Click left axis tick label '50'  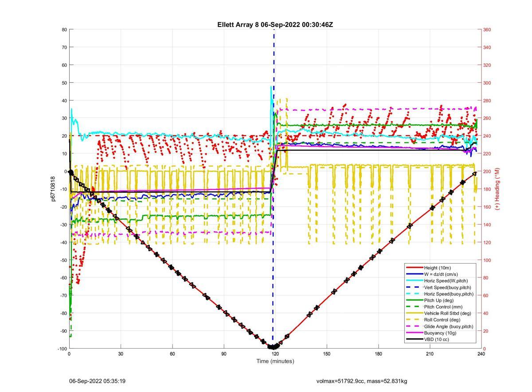click(x=64, y=83)
